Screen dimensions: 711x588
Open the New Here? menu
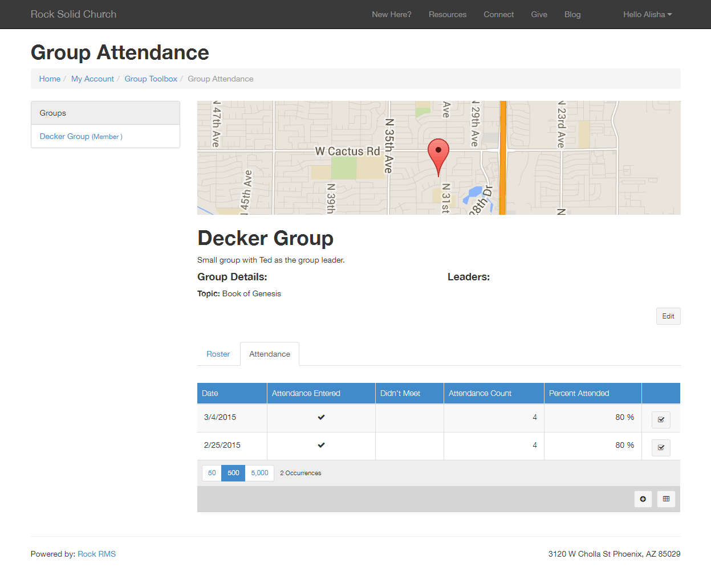[x=392, y=14]
